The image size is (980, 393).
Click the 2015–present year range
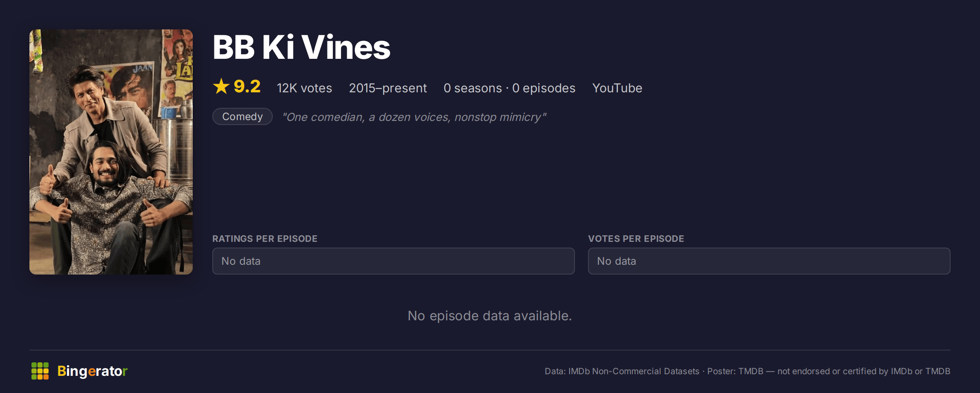pos(388,88)
